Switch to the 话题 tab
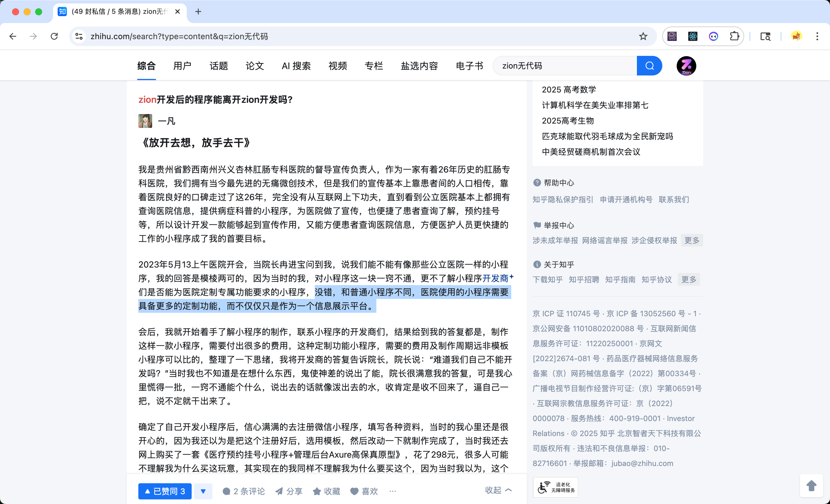Viewport: 830px width, 504px height. [219, 66]
